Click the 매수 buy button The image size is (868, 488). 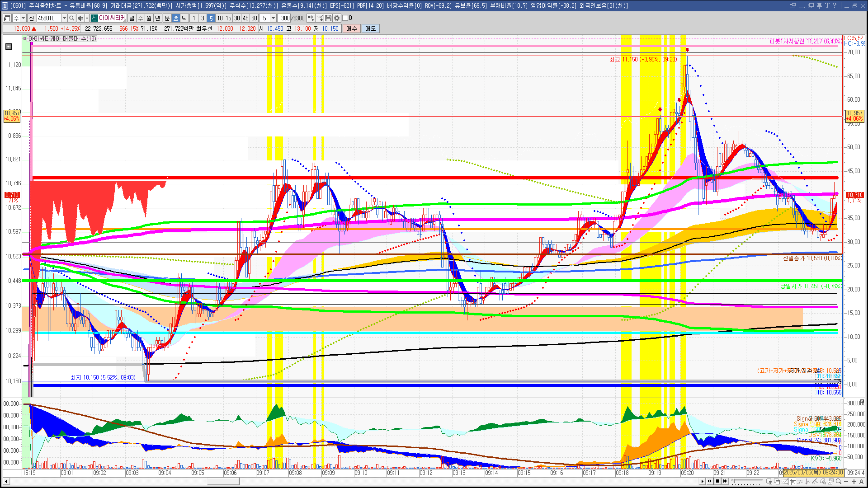pos(352,28)
